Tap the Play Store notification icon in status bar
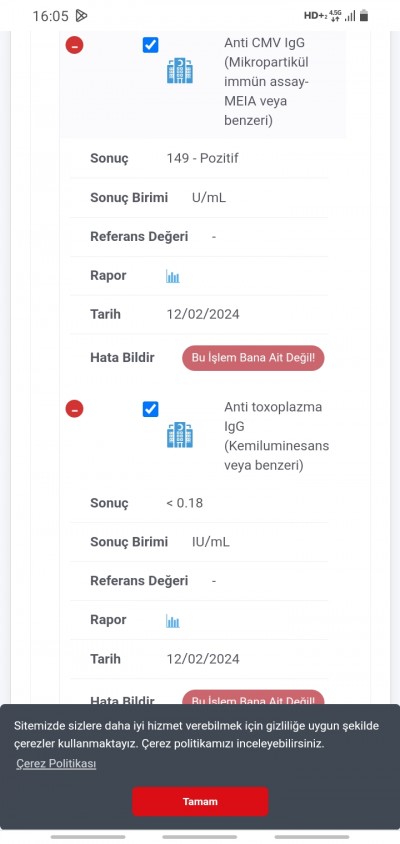The width and height of the screenshot is (400, 844). (81, 16)
